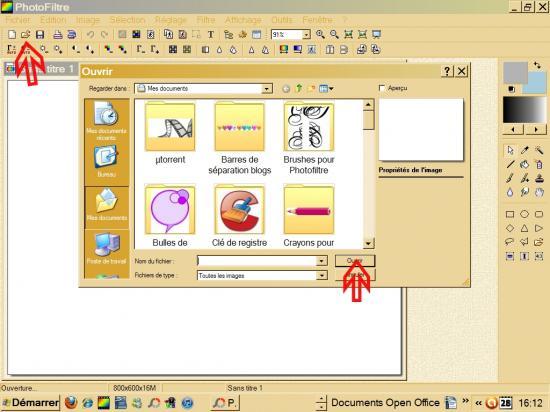Click the Zoom out magnifier icon
This screenshot has height=412, width=550.
[x=334, y=34]
